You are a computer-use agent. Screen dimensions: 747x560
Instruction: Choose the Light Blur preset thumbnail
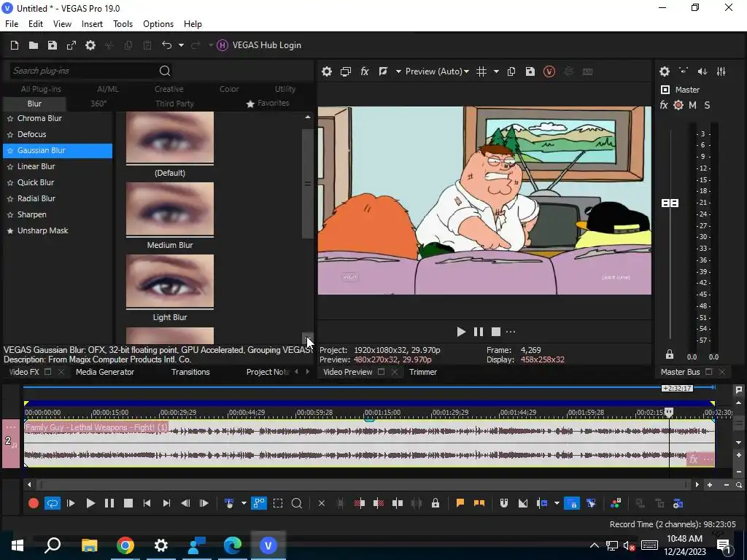(170, 281)
